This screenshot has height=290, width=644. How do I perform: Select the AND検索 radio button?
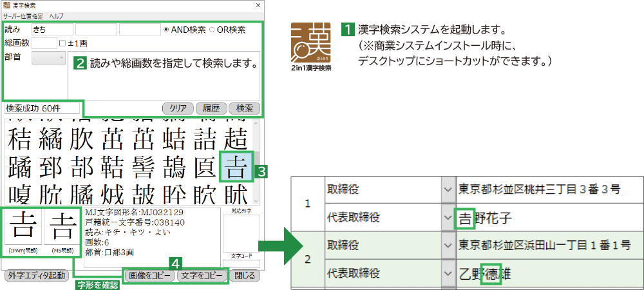click(167, 30)
